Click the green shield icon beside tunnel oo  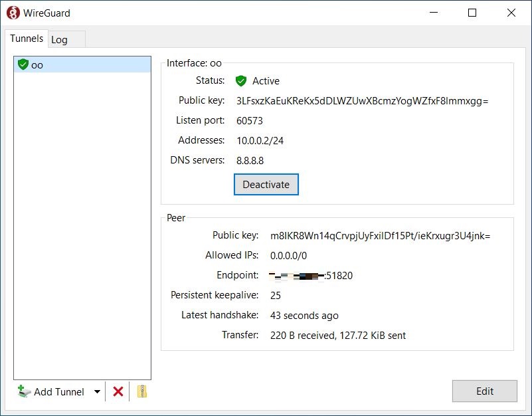coord(23,64)
